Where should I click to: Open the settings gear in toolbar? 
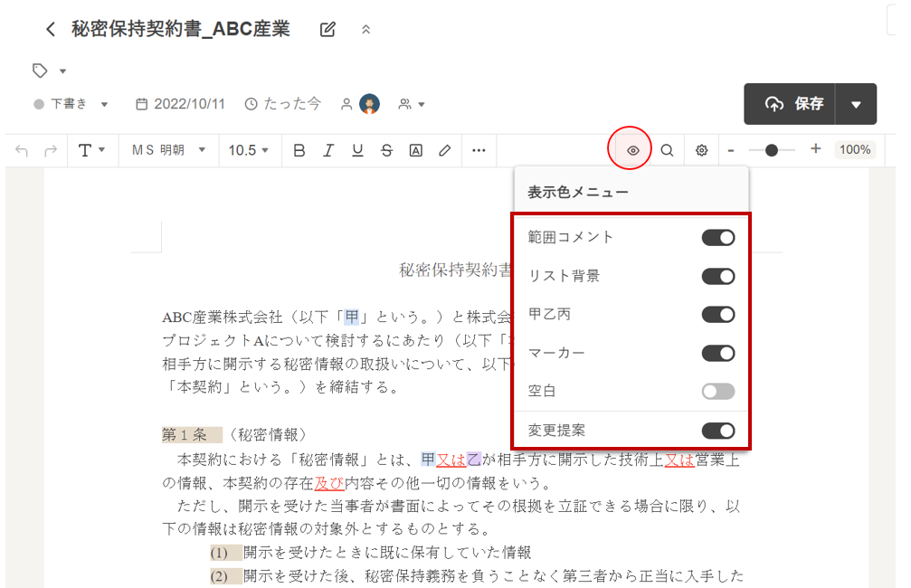point(701,150)
